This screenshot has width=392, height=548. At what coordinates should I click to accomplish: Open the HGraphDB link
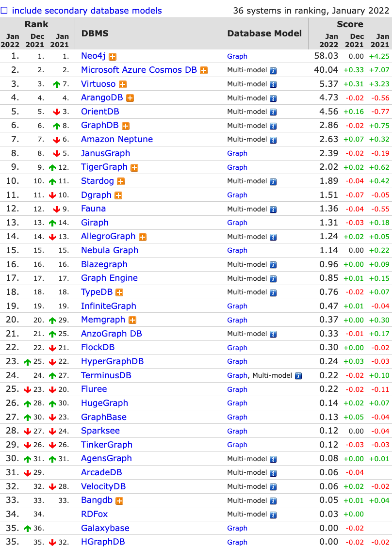pyautogui.click(x=103, y=542)
